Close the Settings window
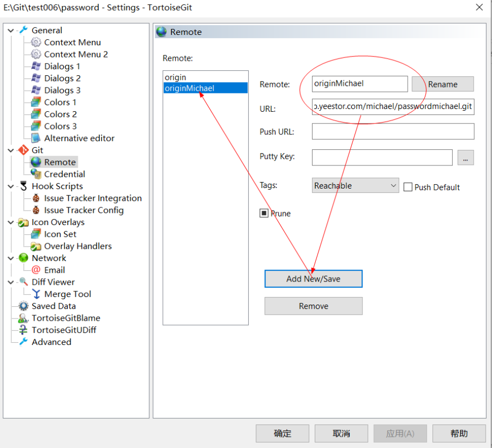The height and width of the screenshot is (448, 492). coord(479,7)
